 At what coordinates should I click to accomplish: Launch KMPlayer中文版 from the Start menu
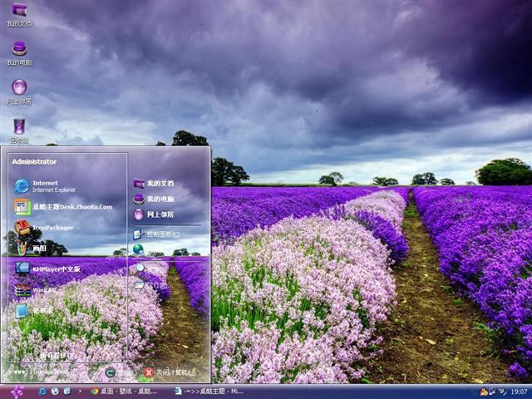(x=47, y=269)
